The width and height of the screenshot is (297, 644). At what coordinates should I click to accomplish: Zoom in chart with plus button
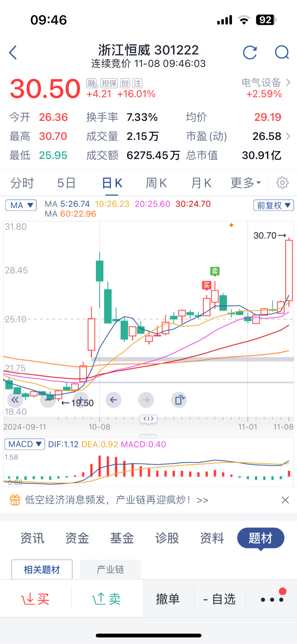(x=80, y=400)
